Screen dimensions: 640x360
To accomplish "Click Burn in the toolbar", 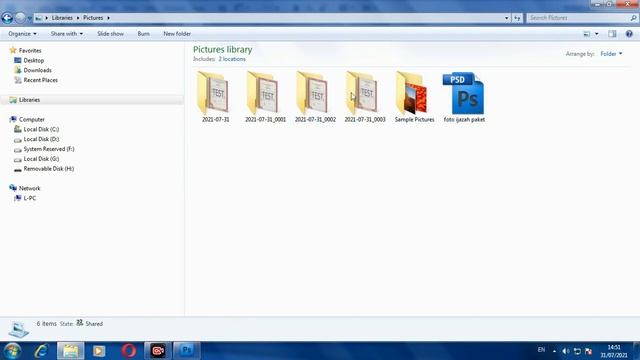I will coord(143,34).
